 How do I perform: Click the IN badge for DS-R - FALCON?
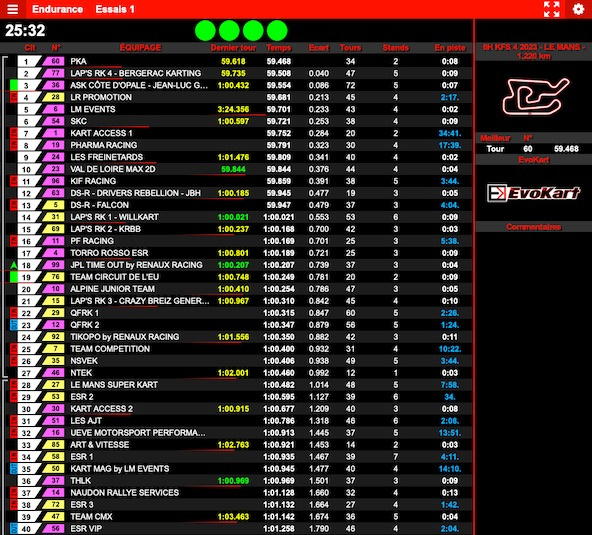(x=14, y=205)
